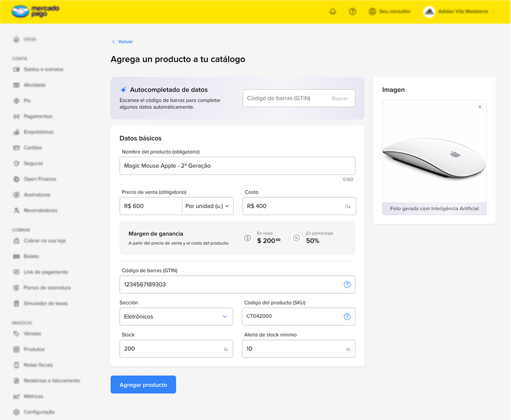Click the Costo R$ 400 field
Screen dimensions: 511x420
tap(299, 206)
